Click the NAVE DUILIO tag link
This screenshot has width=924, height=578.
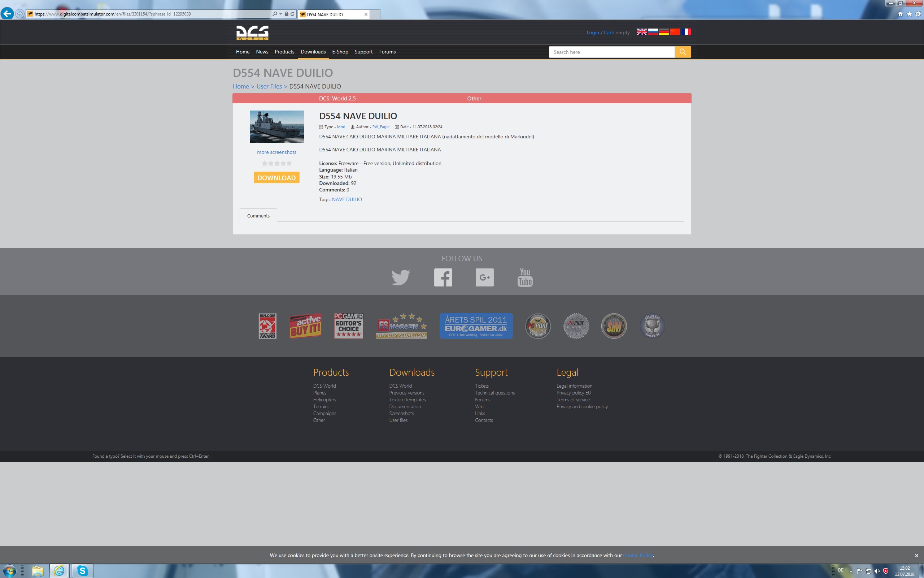(347, 199)
